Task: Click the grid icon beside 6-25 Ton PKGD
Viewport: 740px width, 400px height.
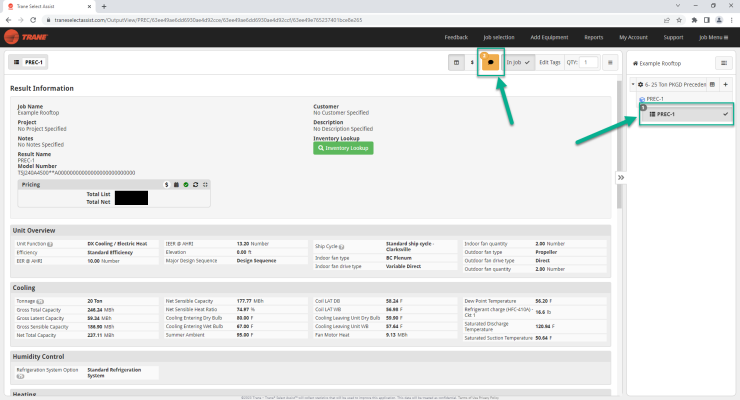Action: pos(712,84)
